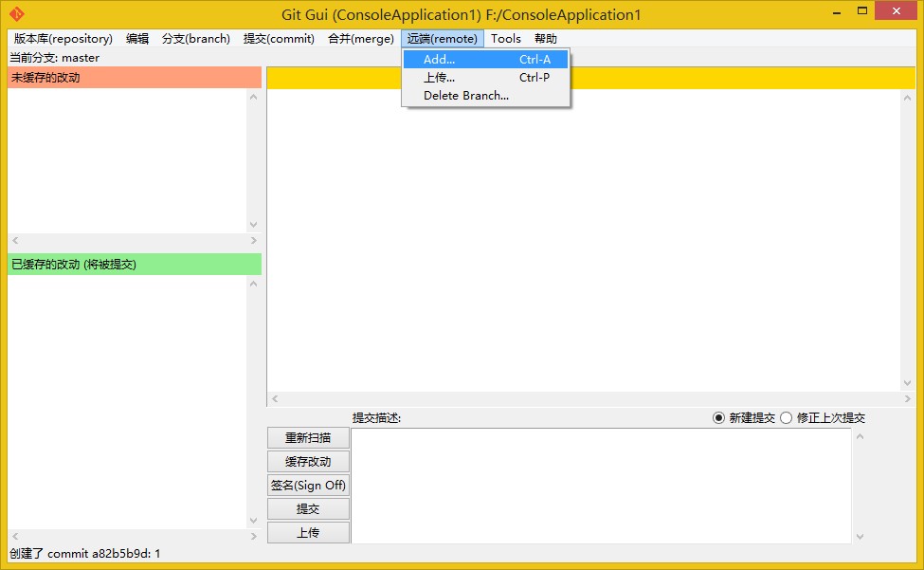Open the 版本库(repository) menu
Screen dimensions: 924x570
click(63, 39)
